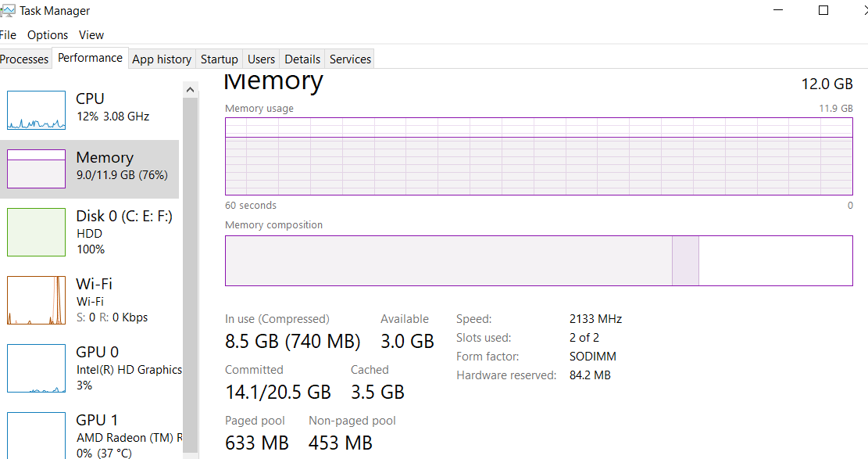
Task: Click the Task Manager title bar icon
Action: click(x=8, y=10)
